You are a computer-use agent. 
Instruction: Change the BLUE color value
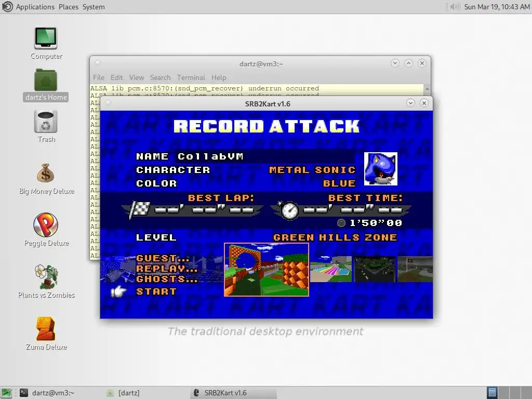(339, 183)
